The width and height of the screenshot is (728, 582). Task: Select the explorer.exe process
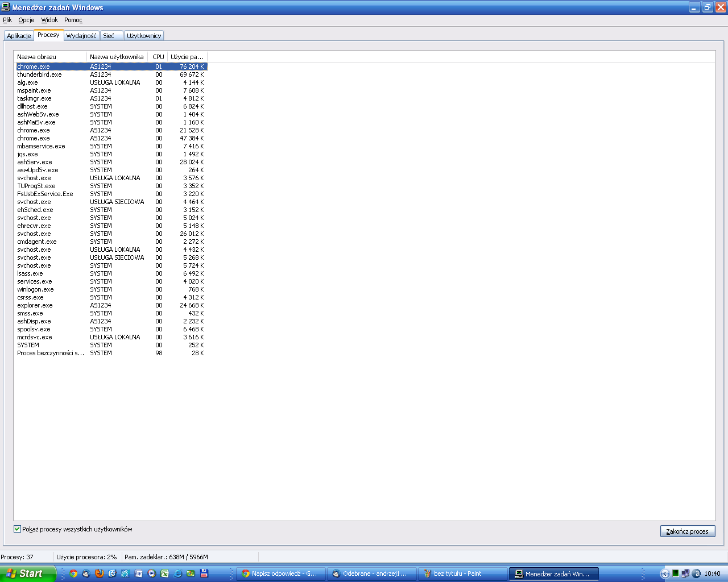coord(111,305)
